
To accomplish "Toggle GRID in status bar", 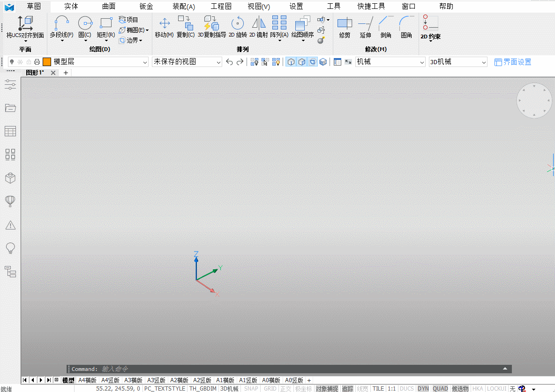I will click(x=270, y=388).
